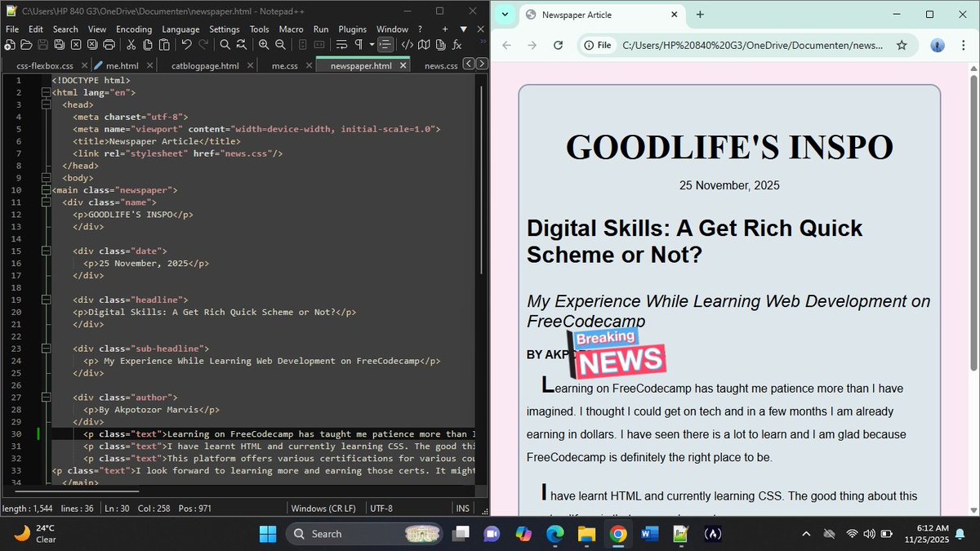Image resolution: width=980 pixels, height=551 pixels.
Task: Click the Close document toolbar icon
Action: pos(76,45)
